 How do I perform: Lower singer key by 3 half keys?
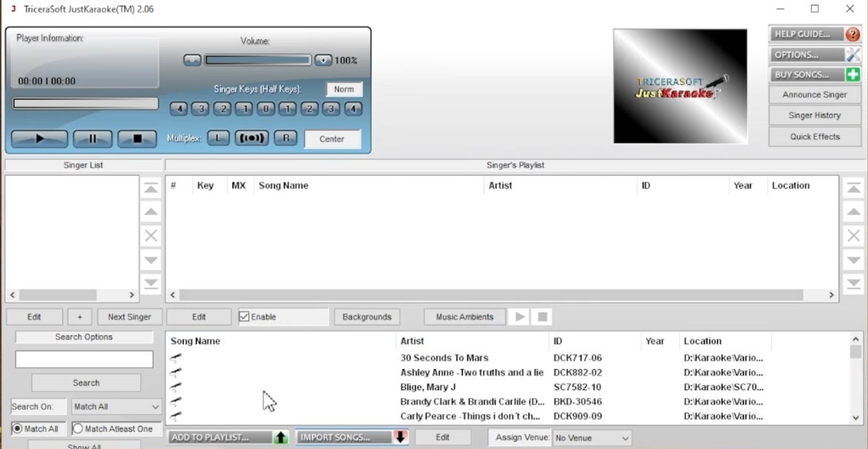click(200, 108)
